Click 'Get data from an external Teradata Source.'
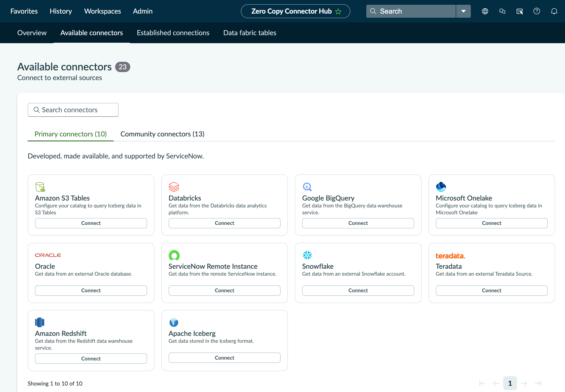Screen dimensions: 565x392 point(484,274)
